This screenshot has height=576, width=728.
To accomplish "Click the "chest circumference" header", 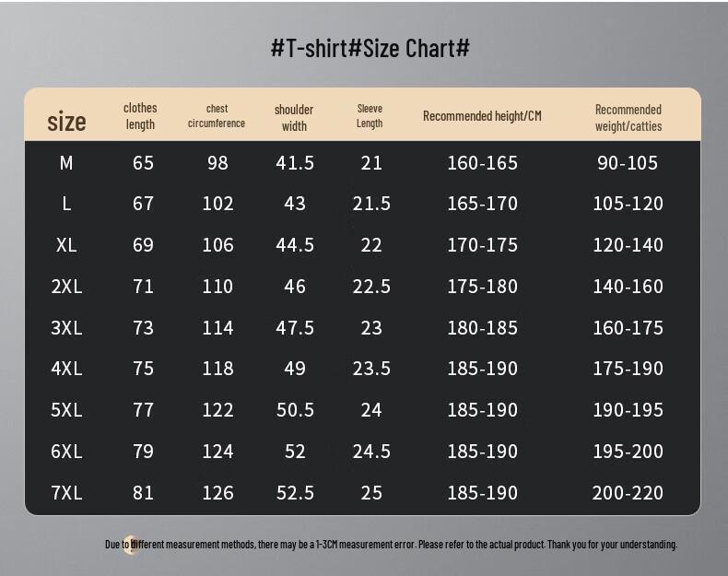I will tap(217, 116).
